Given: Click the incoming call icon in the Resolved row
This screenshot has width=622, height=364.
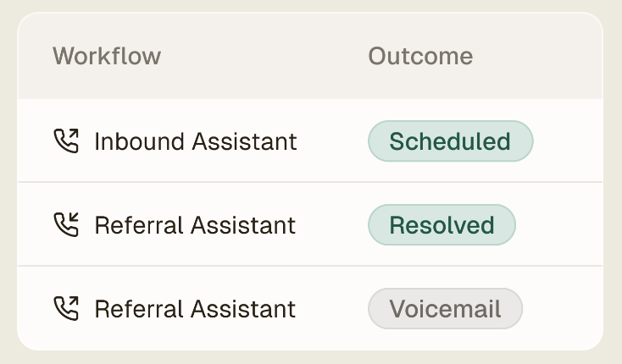Looking at the screenshot, I should 66,224.
